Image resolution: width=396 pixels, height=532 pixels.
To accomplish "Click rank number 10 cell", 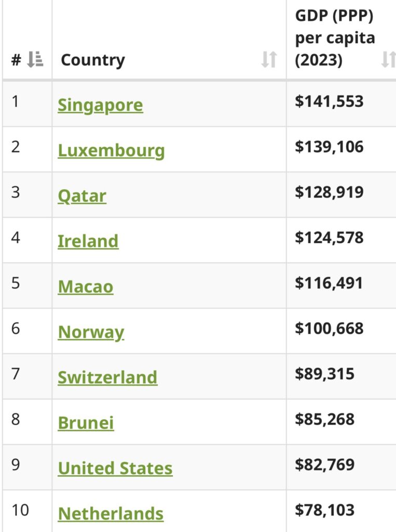I will point(20,510).
